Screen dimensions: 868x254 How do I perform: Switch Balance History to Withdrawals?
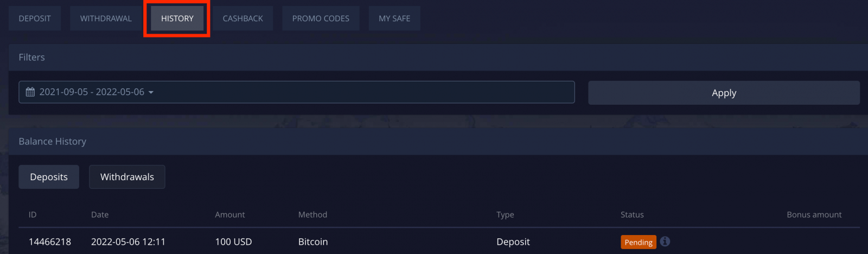point(127,177)
